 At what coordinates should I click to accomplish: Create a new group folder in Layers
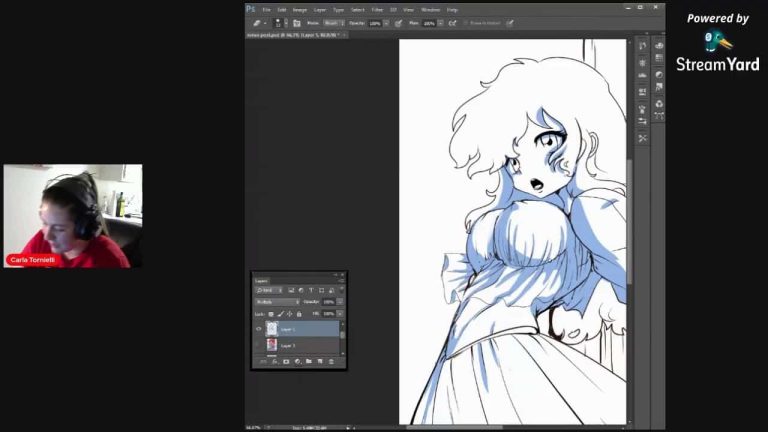pyautogui.click(x=309, y=361)
